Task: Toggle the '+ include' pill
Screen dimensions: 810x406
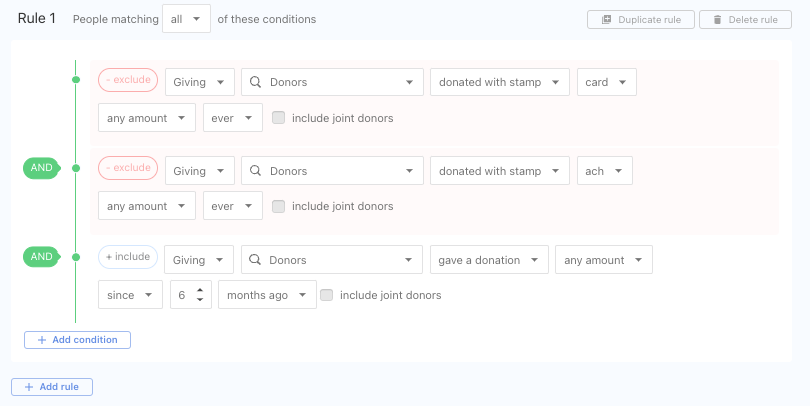Action: 128,257
